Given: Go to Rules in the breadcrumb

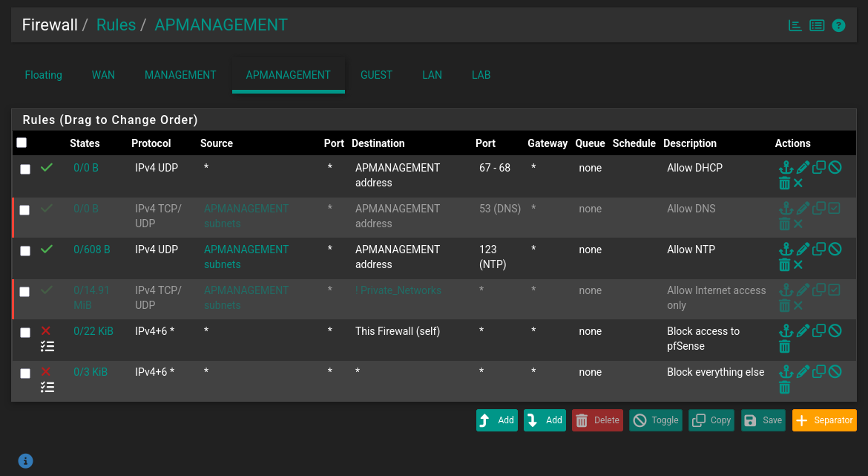Looking at the screenshot, I should coord(116,25).
